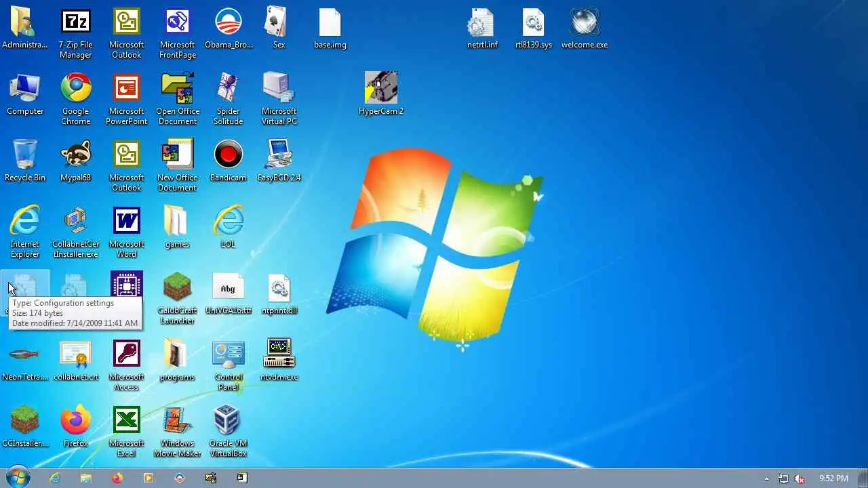Select the LOL desktop icon

coord(228,227)
